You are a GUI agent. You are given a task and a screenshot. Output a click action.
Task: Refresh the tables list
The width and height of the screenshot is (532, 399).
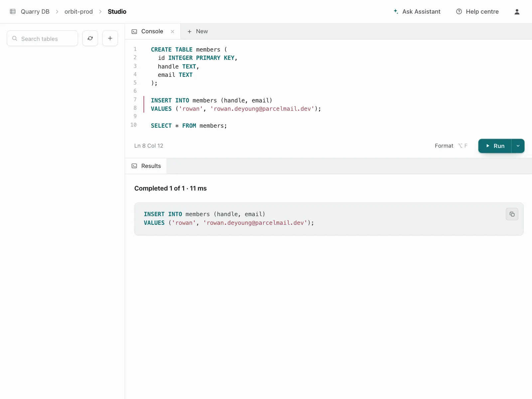90,38
